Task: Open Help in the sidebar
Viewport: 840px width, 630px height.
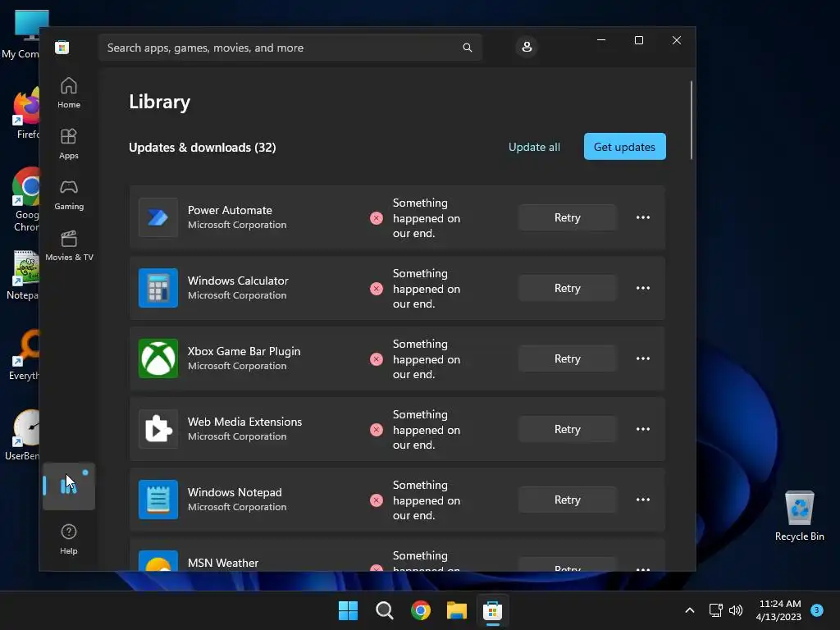Action: coord(69,540)
